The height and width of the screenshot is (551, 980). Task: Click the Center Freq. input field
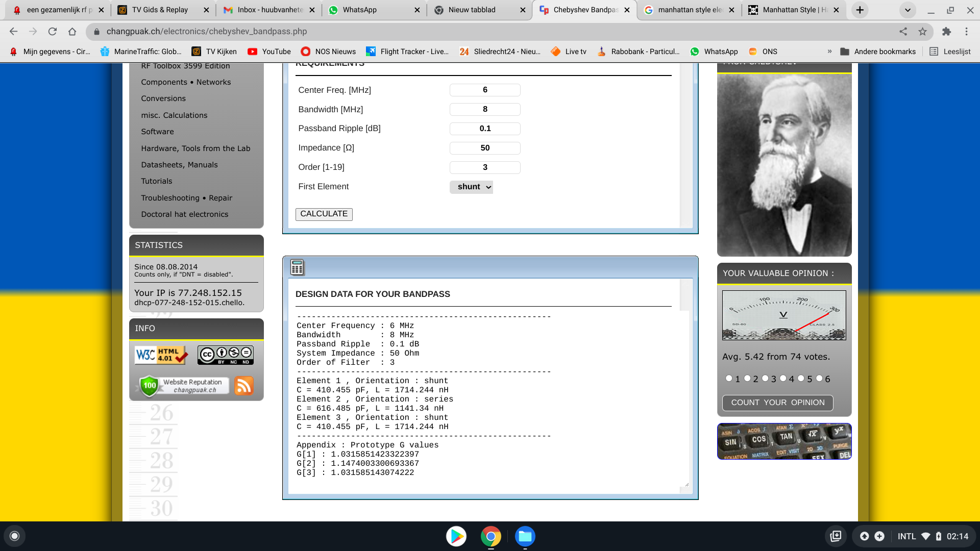[x=485, y=90]
